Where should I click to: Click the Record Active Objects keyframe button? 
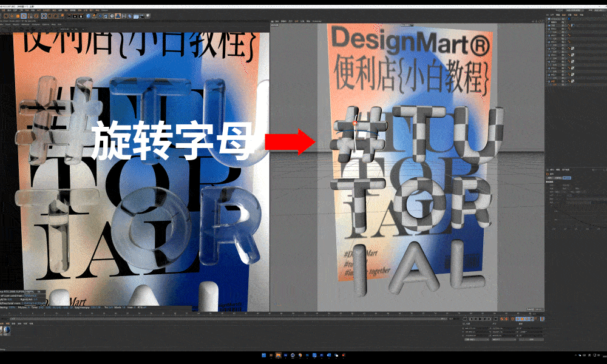(502, 319)
